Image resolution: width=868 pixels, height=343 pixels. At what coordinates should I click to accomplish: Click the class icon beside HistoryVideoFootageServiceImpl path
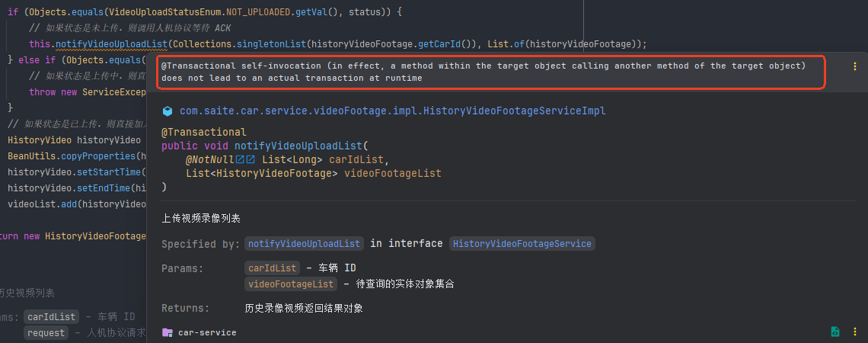(x=168, y=111)
